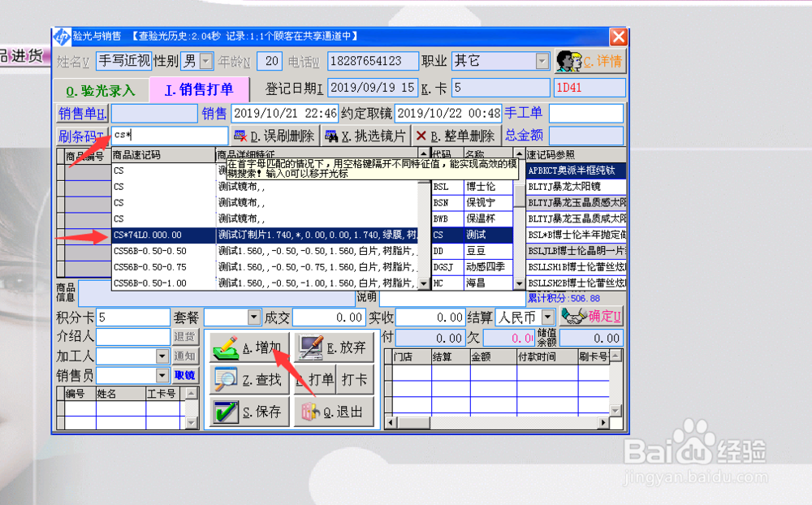
Task: Click the 电话 phone number field
Action: (x=373, y=61)
